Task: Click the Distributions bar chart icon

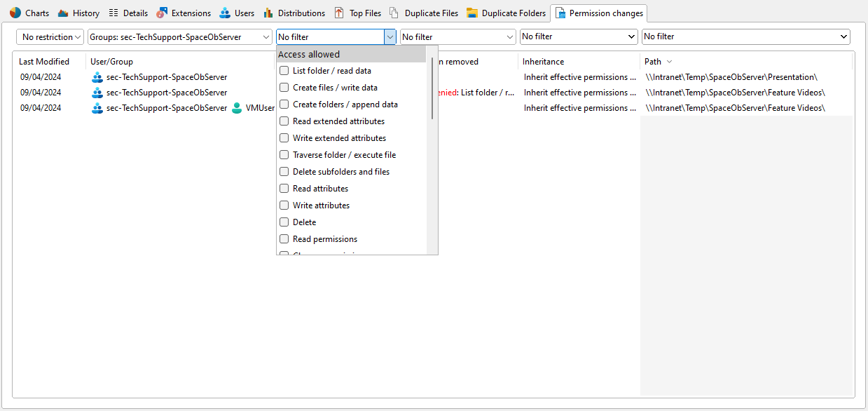Action: coord(268,13)
